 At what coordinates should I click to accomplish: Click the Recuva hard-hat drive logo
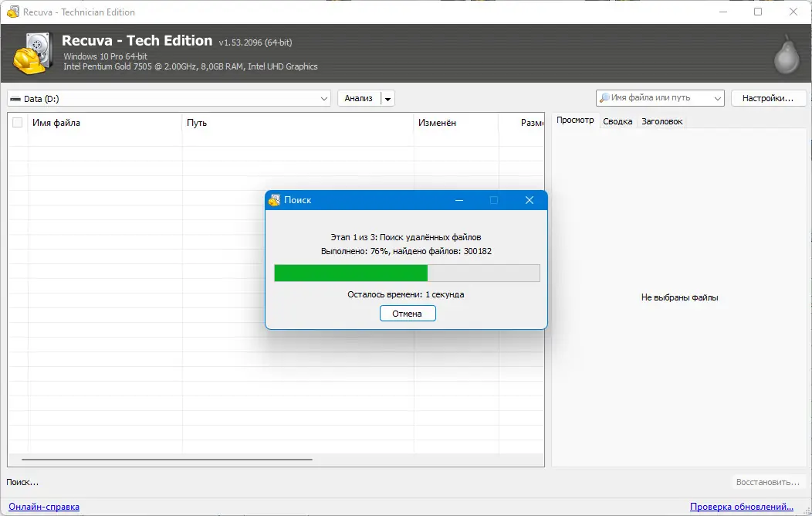click(x=32, y=53)
